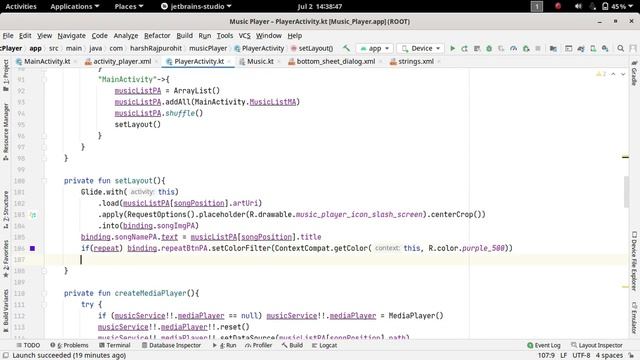The width and height of the screenshot is (640, 360).
Task: Open the Navigate menu
Action: click(71, 36)
